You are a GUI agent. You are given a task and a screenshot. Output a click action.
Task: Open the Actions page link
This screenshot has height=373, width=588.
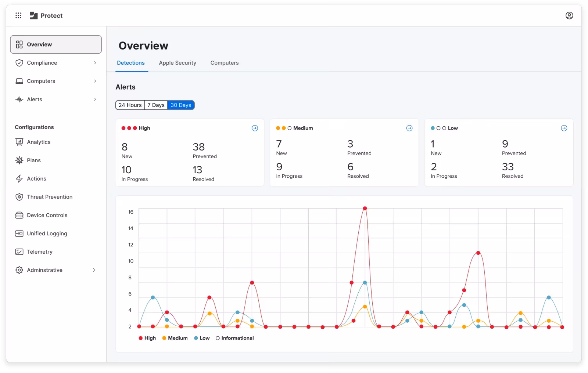pyautogui.click(x=36, y=179)
